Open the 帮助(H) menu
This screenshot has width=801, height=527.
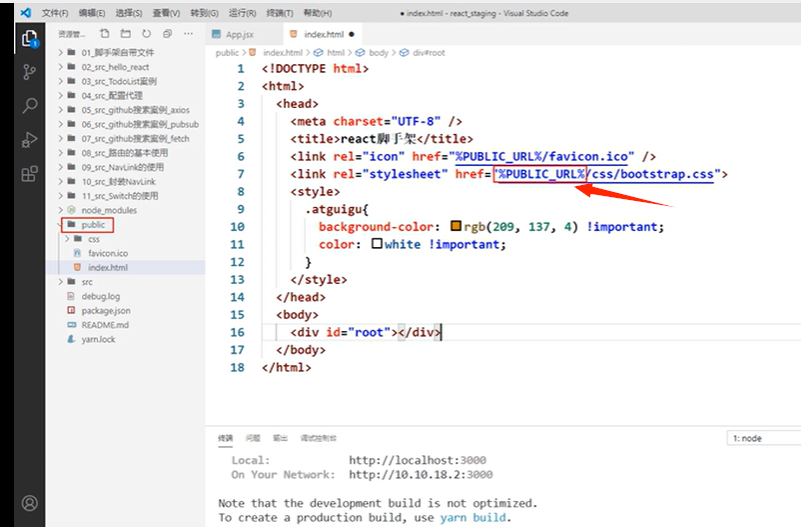[317, 13]
